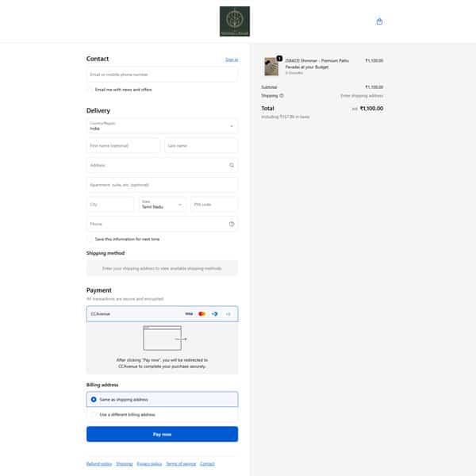Focus the Email or mobile phone number field
Image resolution: width=476 pixels, height=476 pixels.
click(x=162, y=74)
